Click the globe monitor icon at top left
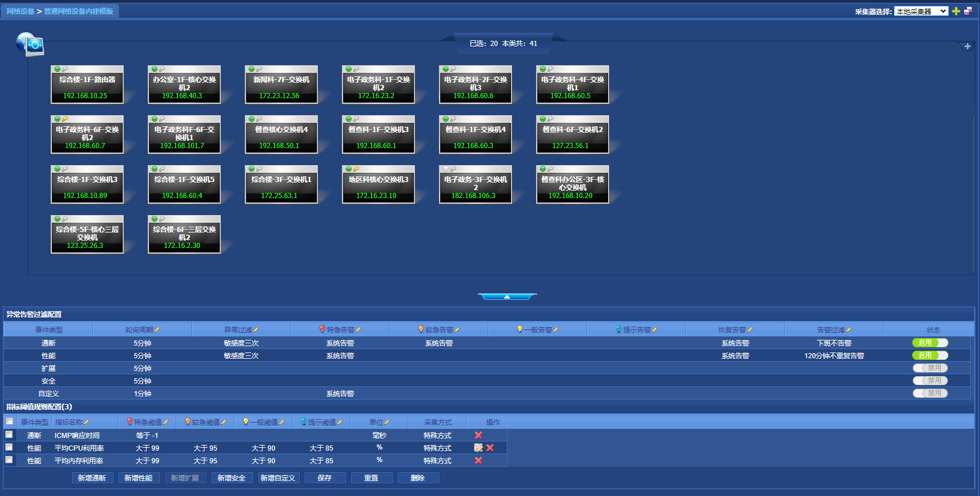This screenshot has height=496, width=980. [30, 44]
